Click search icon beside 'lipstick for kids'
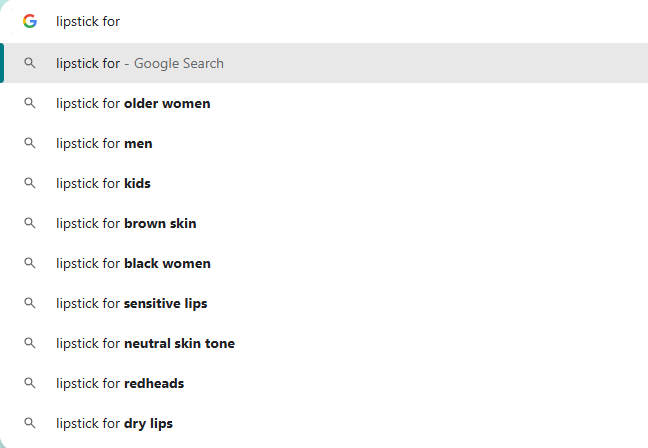This screenshot has height=448, width=648. pos(30,183)
